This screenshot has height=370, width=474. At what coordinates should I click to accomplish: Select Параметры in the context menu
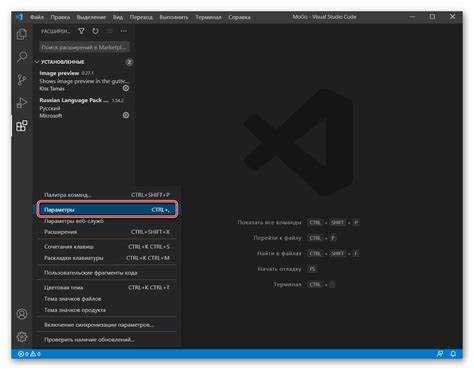click(x=107, y=210)
